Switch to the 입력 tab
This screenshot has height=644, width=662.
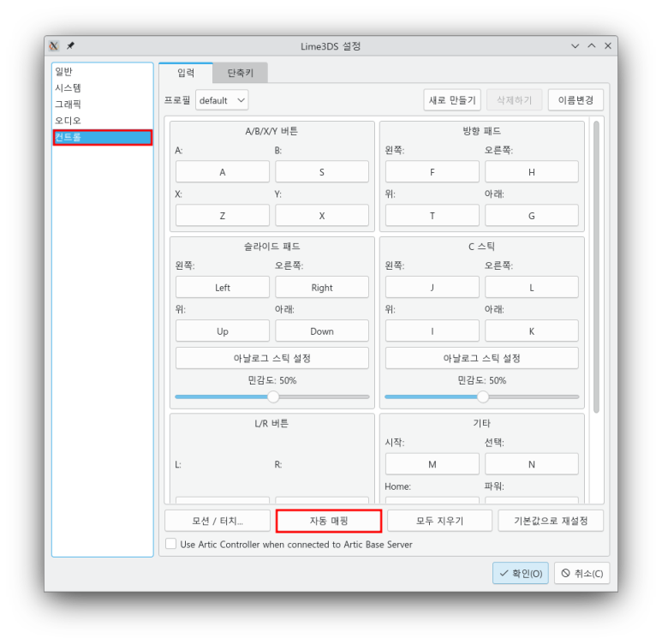point(186,73)
